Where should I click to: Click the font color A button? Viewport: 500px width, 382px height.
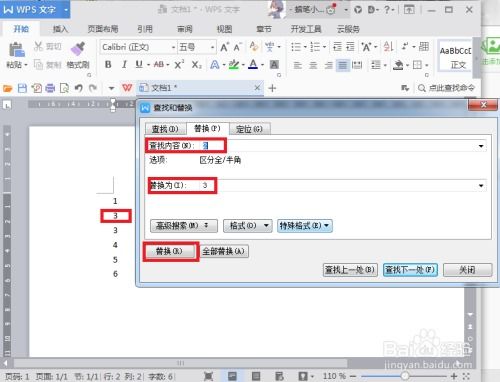[x=253, y=64]
